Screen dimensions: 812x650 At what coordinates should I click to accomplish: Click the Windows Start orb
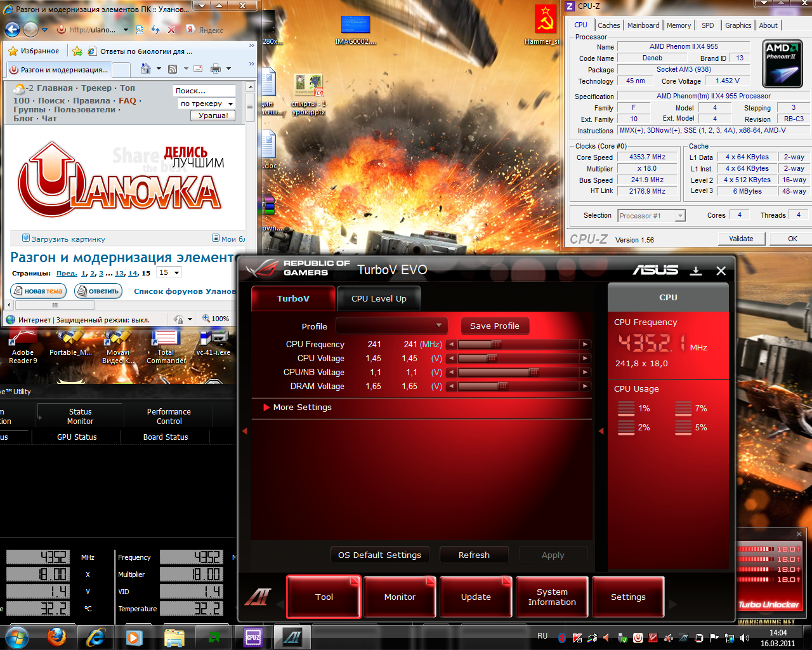click(x=16, y=637)
